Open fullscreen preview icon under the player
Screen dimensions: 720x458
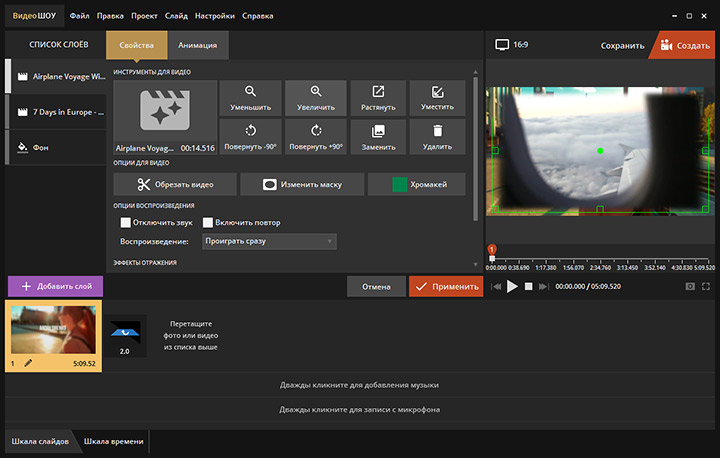point(707,286)
